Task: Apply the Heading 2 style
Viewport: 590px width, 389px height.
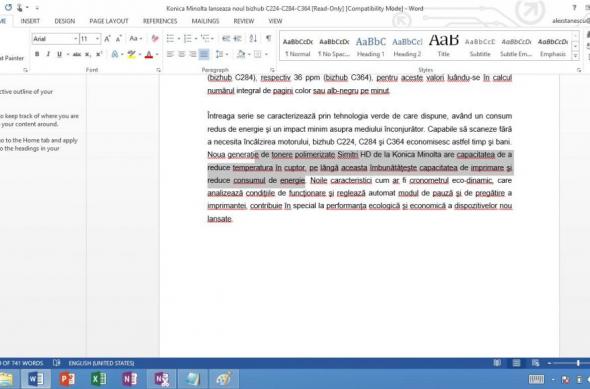Action: click(x=407, y=46)
